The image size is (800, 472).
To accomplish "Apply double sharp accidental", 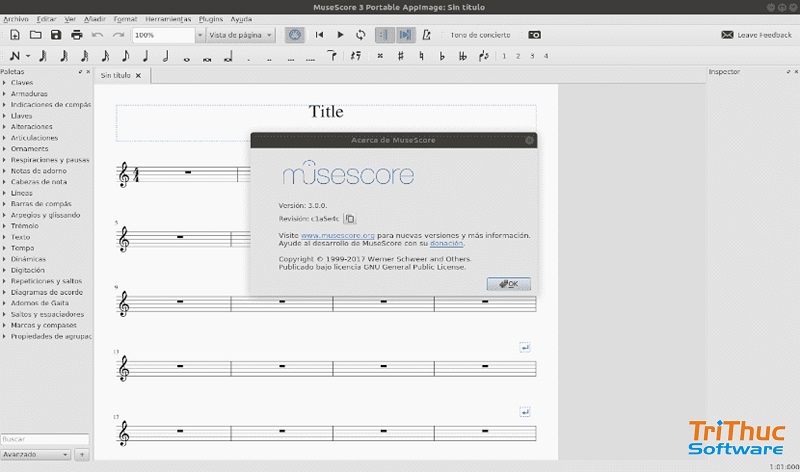I will 380,56.
